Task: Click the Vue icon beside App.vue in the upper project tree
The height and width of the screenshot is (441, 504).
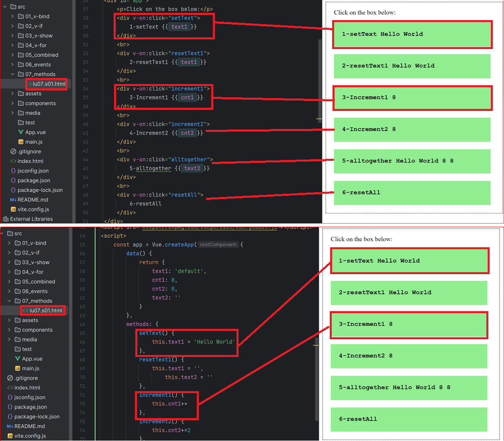Action: click(21, 132)
